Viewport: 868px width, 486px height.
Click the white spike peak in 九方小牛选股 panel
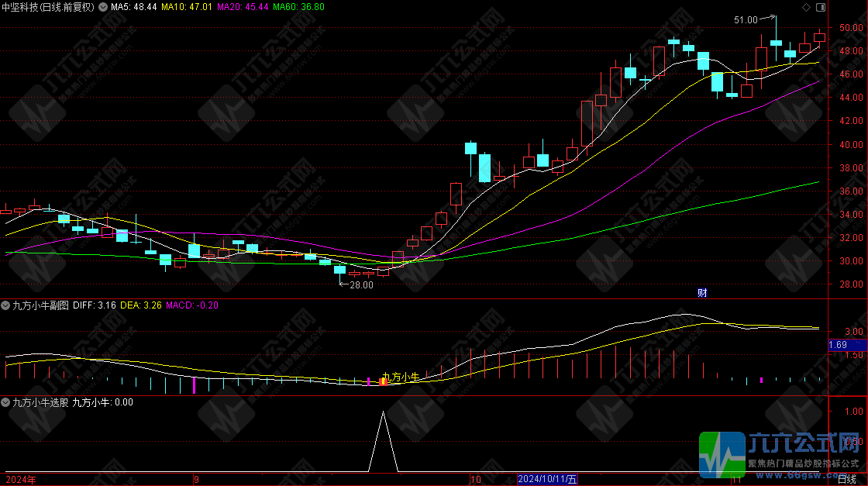click(x=383, y=413)
